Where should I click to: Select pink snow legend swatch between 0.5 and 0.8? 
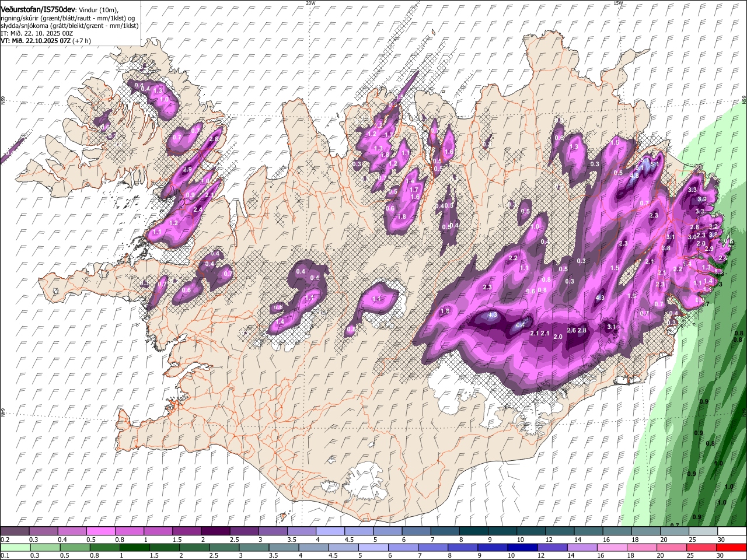101,531
